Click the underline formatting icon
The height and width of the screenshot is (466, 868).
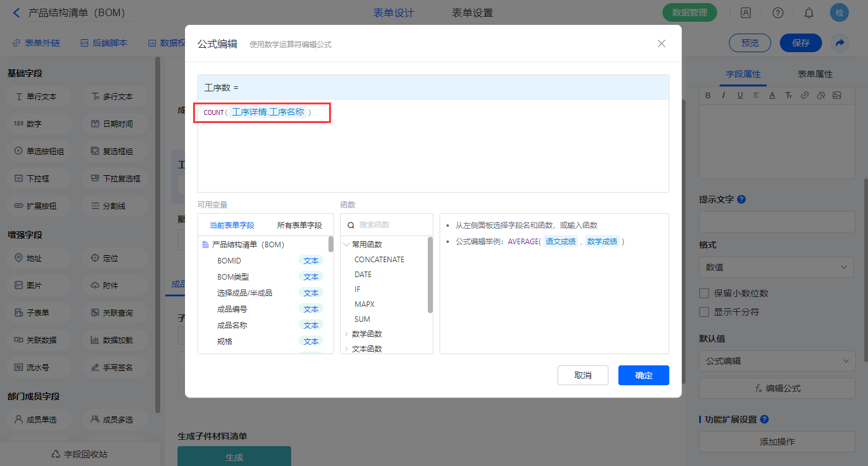coord(739,95)
